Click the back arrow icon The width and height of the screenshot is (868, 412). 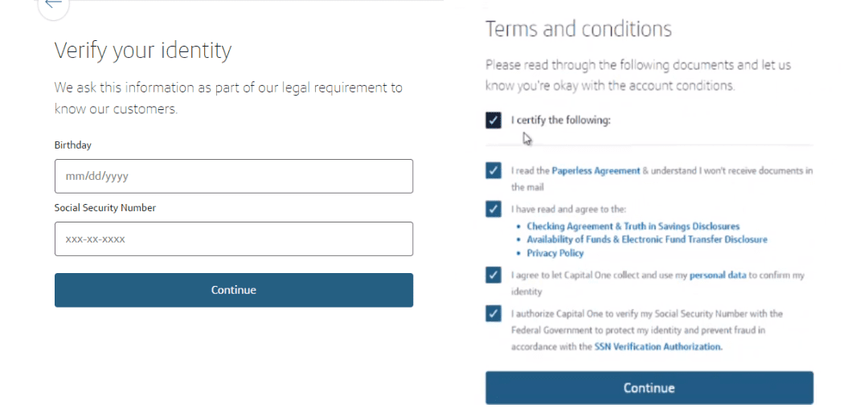tap(53, 5)
